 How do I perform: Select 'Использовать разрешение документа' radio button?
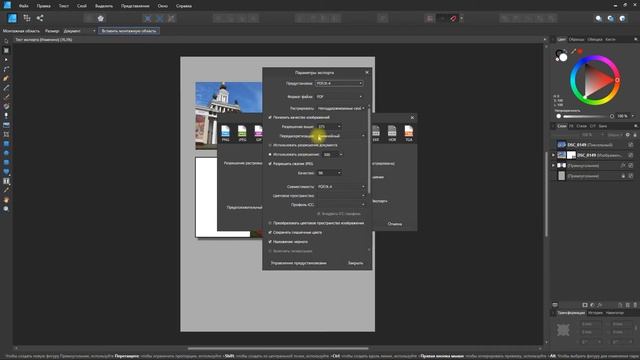click(270, 145)
